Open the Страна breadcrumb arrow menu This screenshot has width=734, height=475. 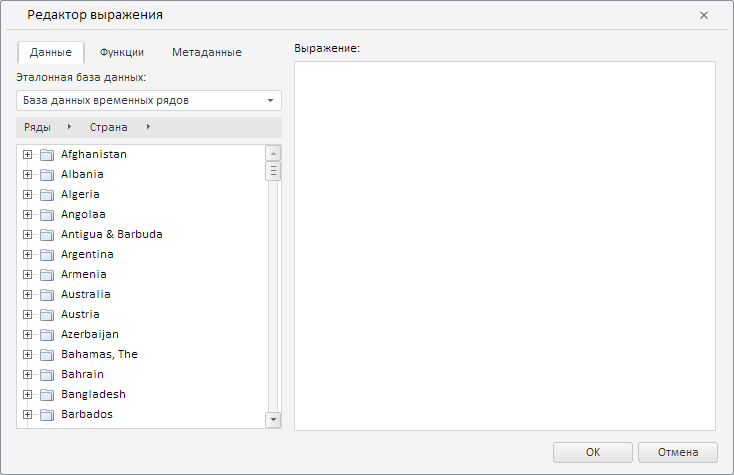[x=148, y=127]
